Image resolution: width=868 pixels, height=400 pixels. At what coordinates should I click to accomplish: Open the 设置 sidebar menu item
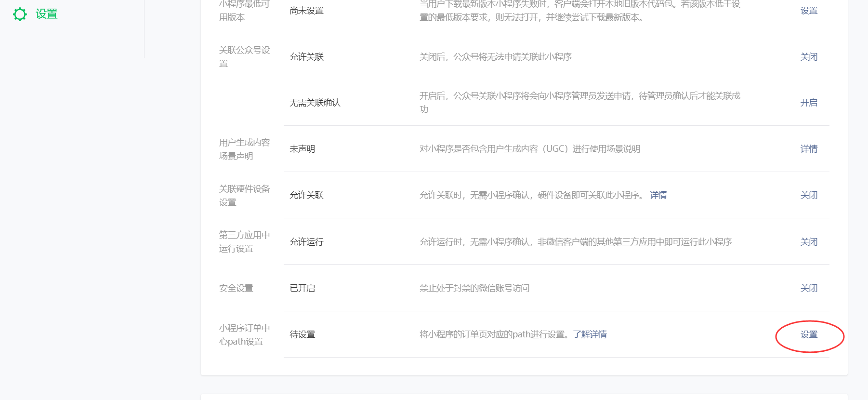[x=46, y=14]
